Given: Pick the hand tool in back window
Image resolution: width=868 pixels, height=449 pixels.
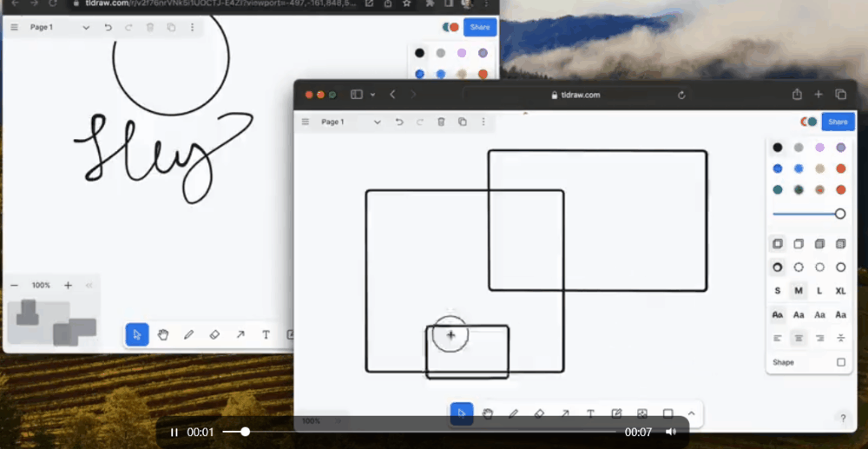Looking at the screenshot, I should pyautogui.click(x=163, y=334).
